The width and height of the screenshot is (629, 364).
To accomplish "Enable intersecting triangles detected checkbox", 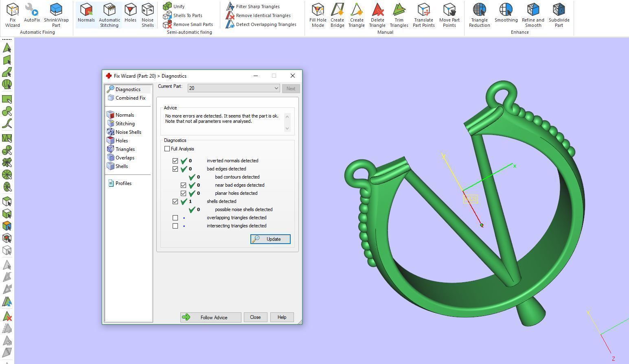I will pyautogui.click(x=175, y=226).
